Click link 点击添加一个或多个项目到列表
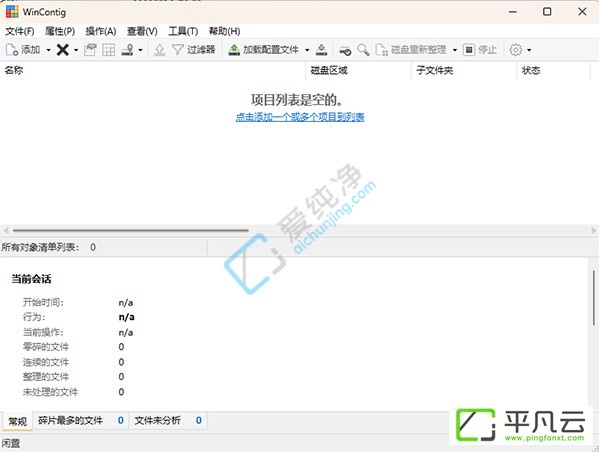This screenshot has width=600, height=452. 300,117
